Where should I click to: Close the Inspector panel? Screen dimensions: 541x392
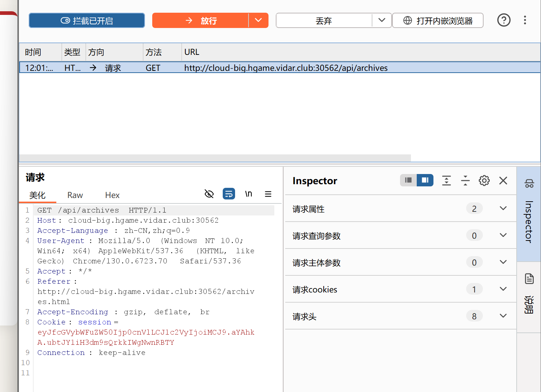503,181
